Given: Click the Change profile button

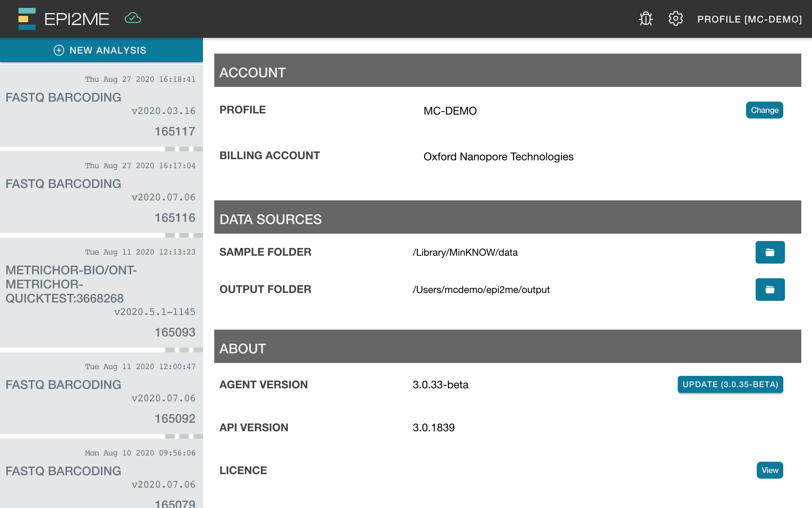Looking at the screenshot, I should [764, 110].
